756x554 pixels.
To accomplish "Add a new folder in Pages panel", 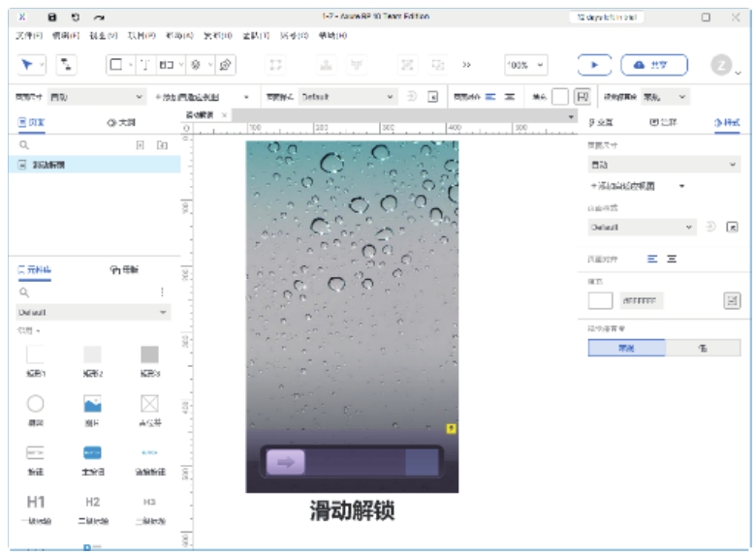I will [x=162, y=144].
